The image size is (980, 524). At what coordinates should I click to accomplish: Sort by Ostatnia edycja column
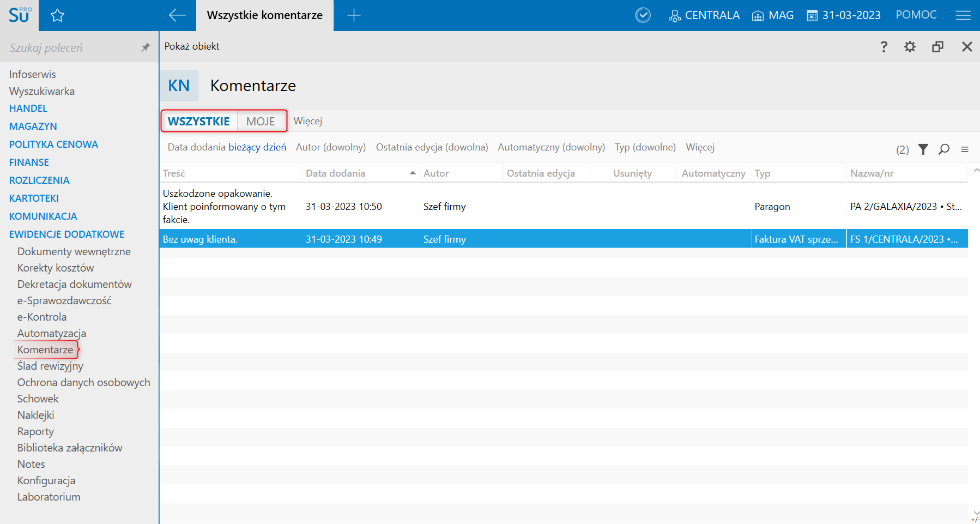(x=546, y=173)
